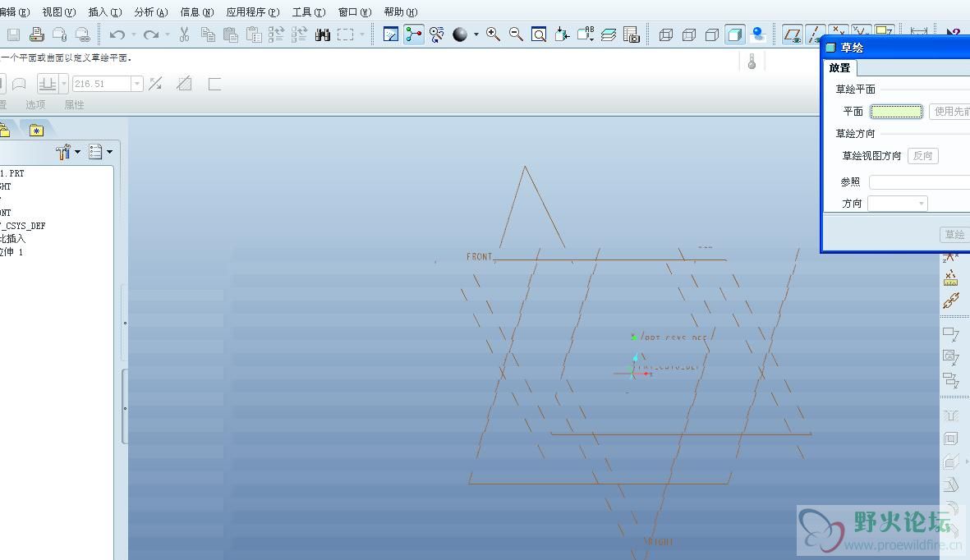Click the binoculars Find icon
This screenshot has height=560, width=970.
point(322,34)
